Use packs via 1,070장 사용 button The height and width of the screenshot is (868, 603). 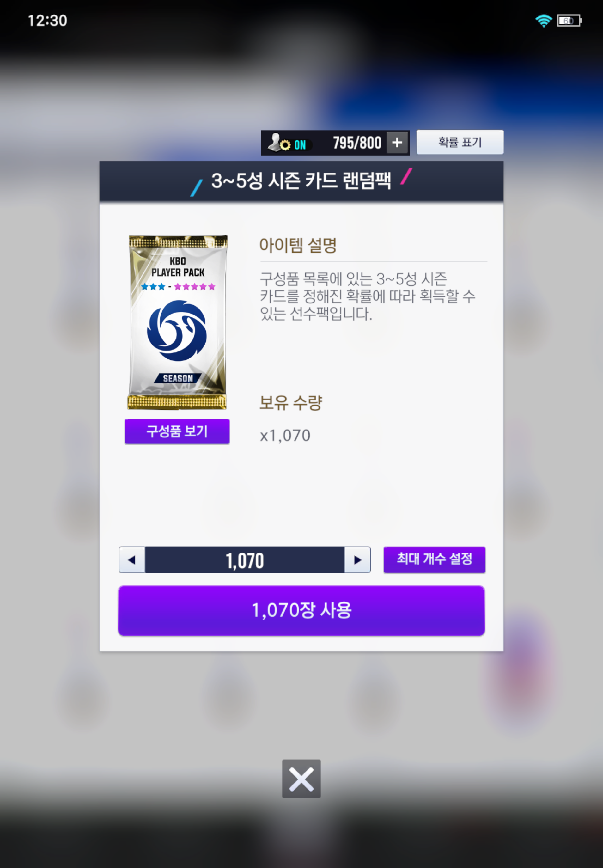tap(301, 610)
